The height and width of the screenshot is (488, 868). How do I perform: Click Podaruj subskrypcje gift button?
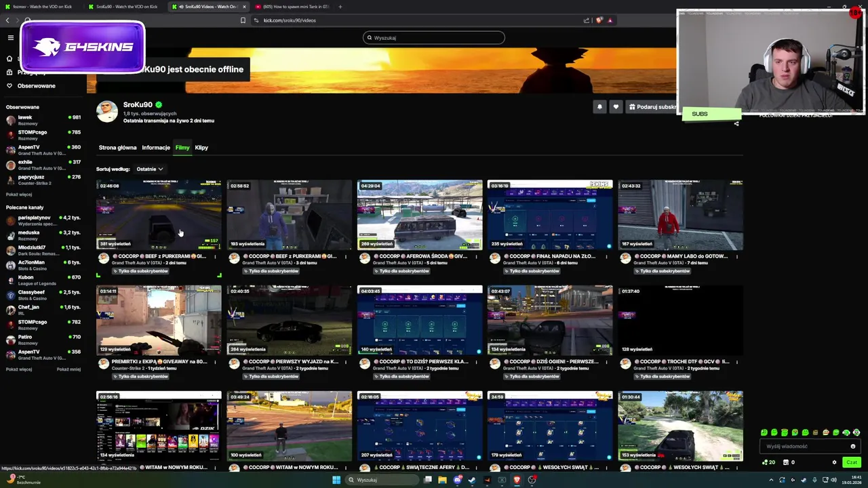(652, 107)
